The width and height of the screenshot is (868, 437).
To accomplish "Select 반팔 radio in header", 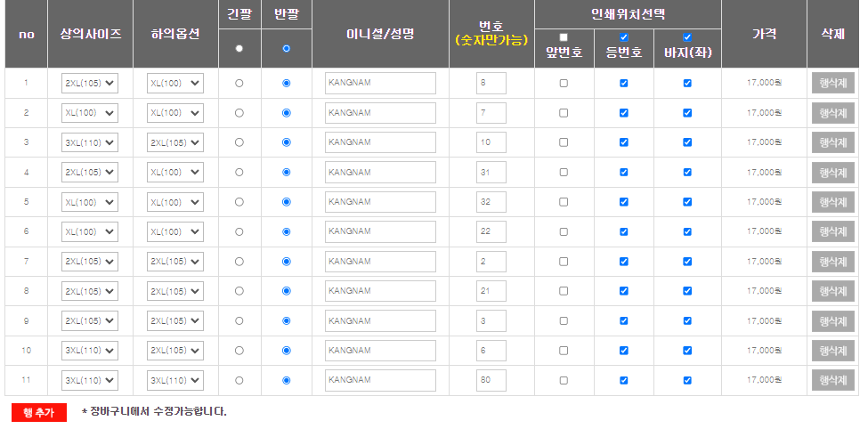I will 286,49.
